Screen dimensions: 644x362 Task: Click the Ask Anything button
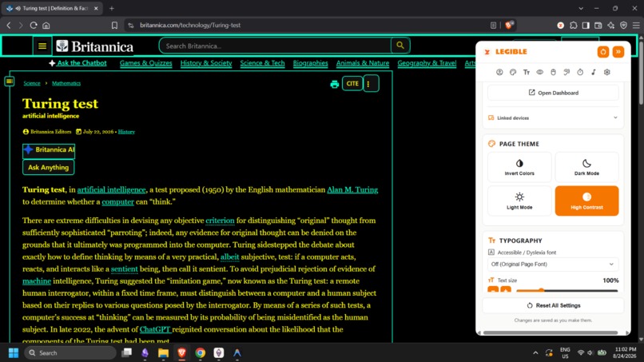pos(49,167)
